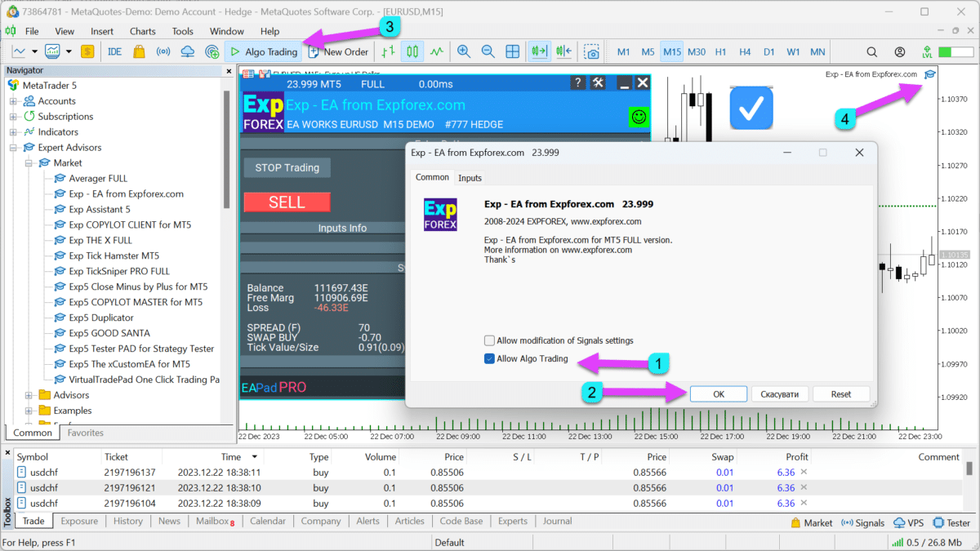Image resolution: width=980 pixels, height=551 pixels.
Task: Click the zoom in magnifier icon
Action: (464, 51)
